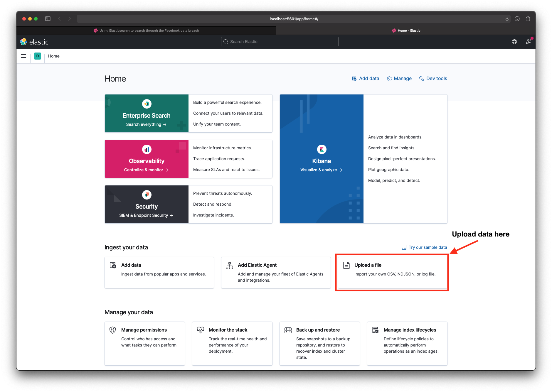Click the Manage index lifecycles icon
This screenshot has height=392, width=552.
[x=376, y=330]
